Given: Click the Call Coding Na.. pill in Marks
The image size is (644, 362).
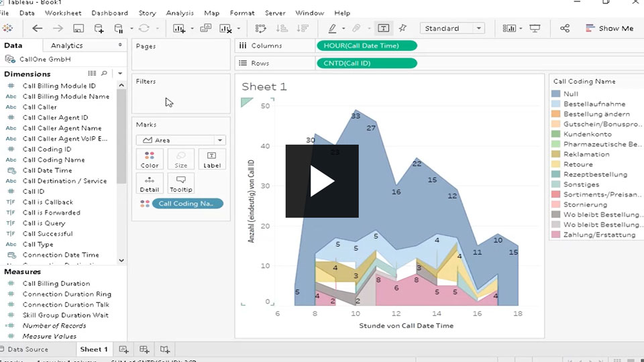Looking at the screenshot, I should pos(188,204).
